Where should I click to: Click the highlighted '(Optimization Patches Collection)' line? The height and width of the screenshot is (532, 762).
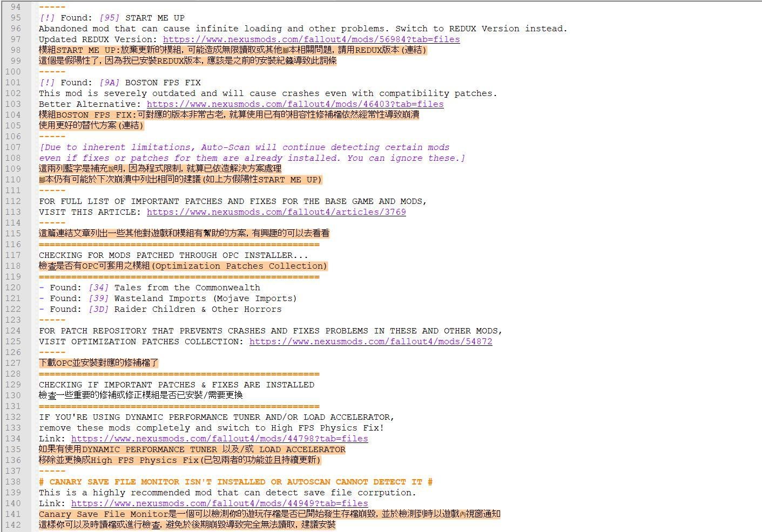tap(183, 266)
